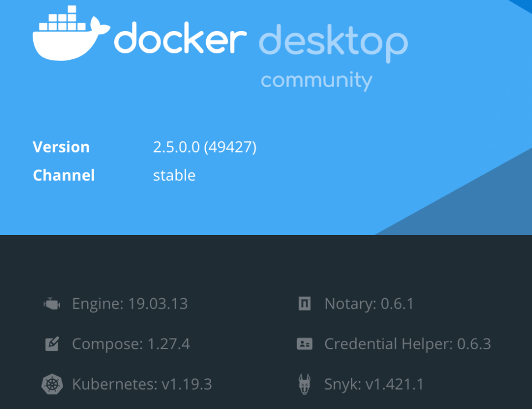Screen dimensions: 532x409
Task: Click the 'community' edition label
Action: point(316,81)
